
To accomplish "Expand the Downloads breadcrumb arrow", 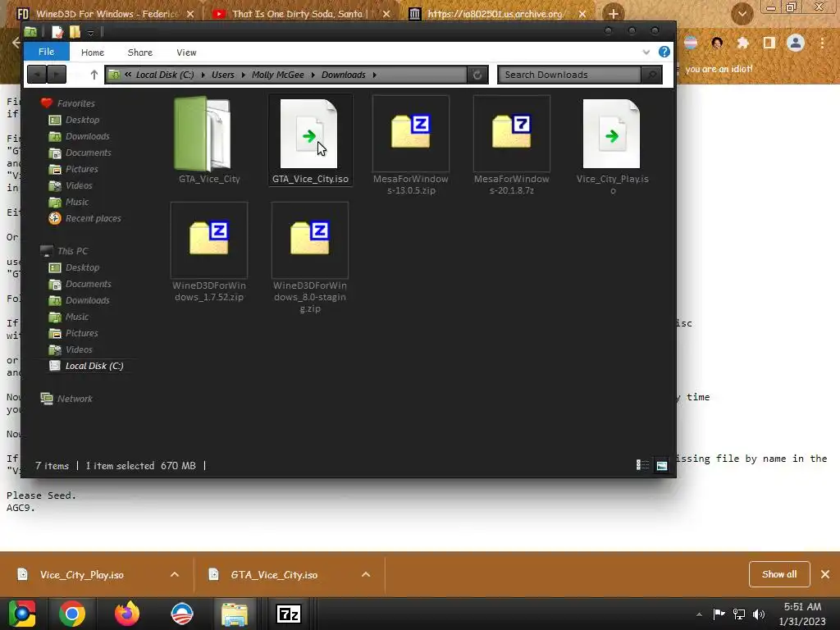I will click(374, 75).
